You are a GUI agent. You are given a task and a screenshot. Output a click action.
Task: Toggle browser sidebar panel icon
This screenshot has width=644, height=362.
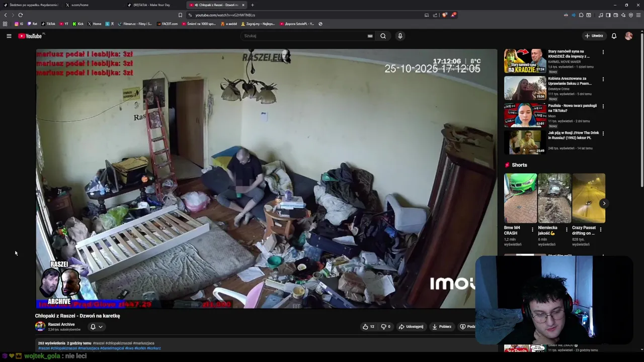[x=608, y=15]
